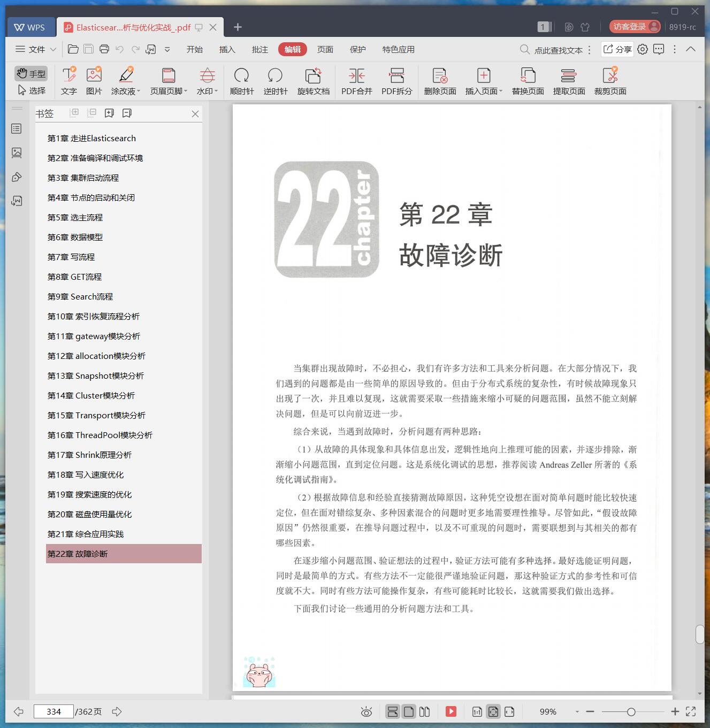Open the File menu (文件)

(x=35, y=49)
